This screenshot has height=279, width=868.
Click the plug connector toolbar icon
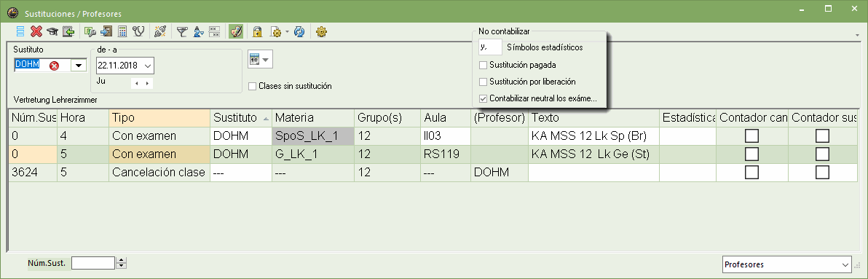[160, 31]
